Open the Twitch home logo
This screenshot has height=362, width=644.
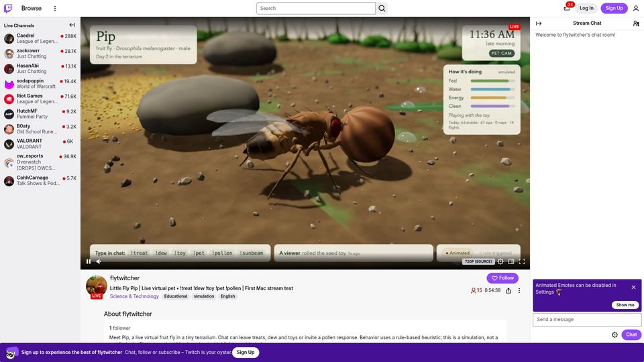pos(8,8)
